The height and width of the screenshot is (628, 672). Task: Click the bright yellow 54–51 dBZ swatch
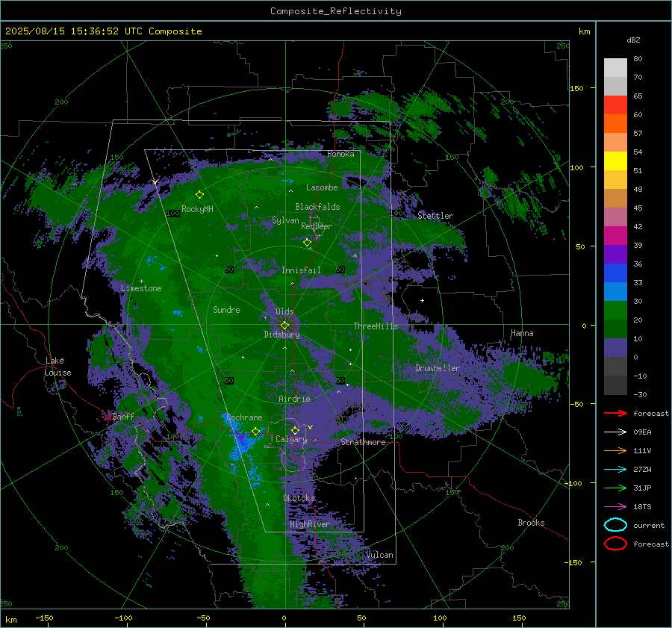click(x=615, y=161)
